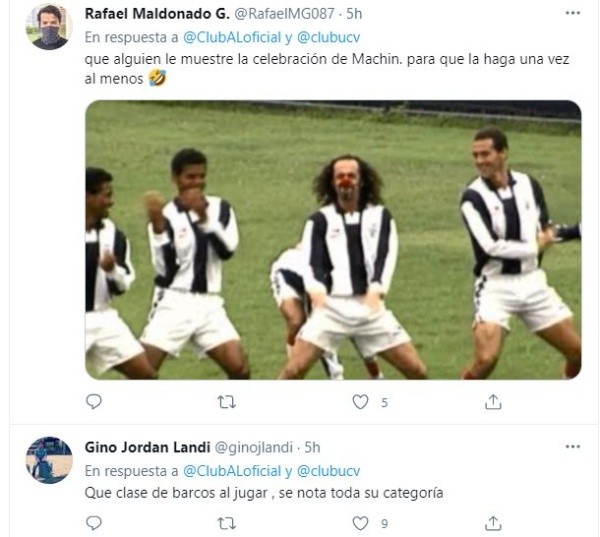
Task: Visit @clubucv mention in Gino's reply
Action: click(x=329, y=471)
